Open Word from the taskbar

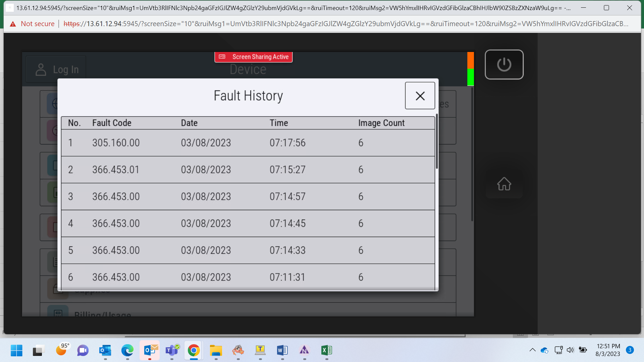click(282, 351)
